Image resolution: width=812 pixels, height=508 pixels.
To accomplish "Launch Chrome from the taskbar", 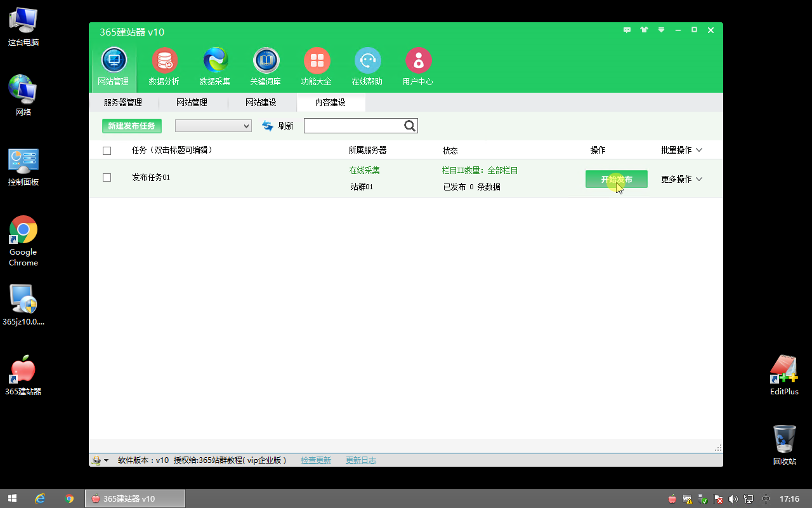I will 69,498.
